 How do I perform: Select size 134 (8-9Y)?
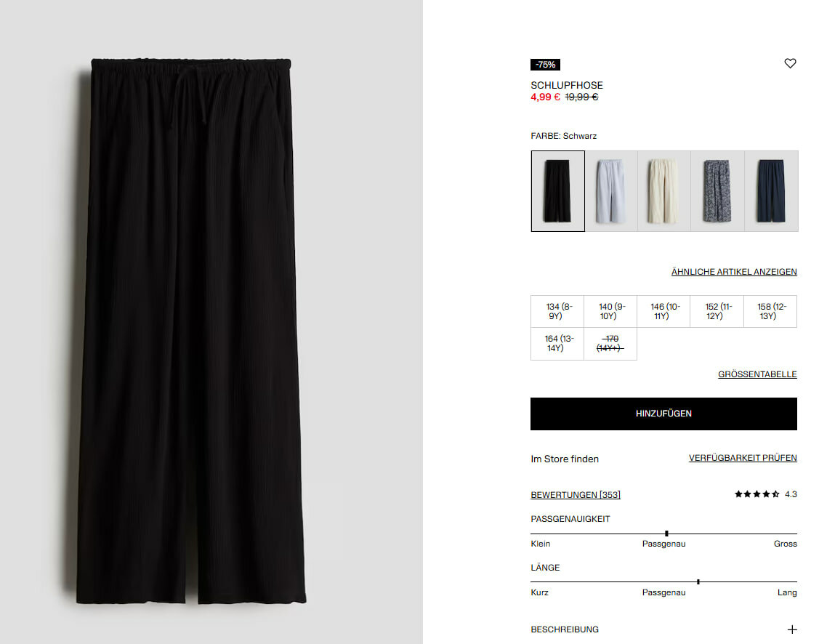(557, 311)
